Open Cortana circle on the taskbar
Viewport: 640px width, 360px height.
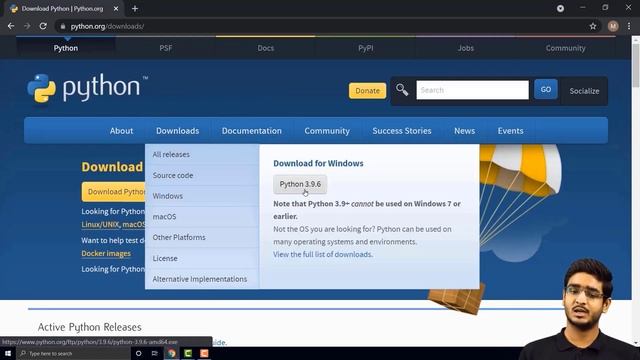[x=138, y=353]
